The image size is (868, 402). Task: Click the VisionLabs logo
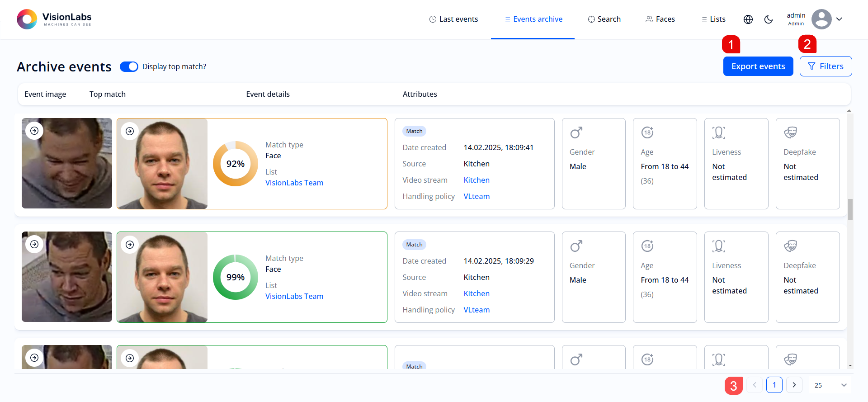coord(54,19)
